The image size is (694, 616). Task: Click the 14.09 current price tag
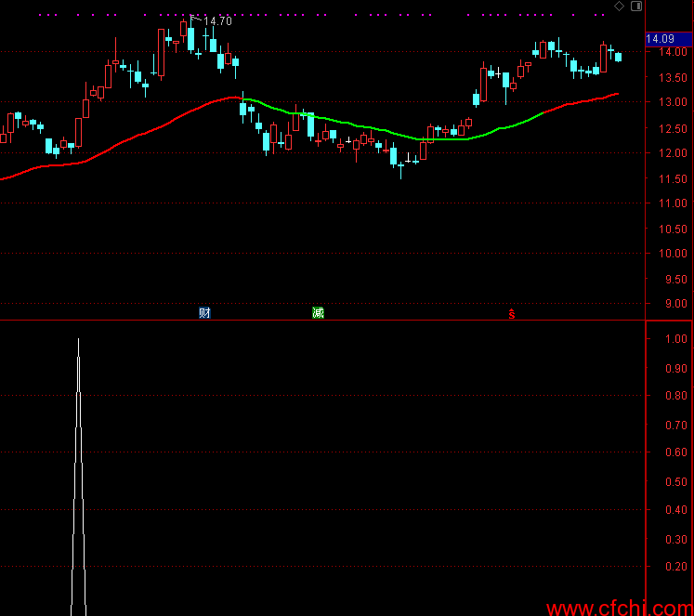668,39
